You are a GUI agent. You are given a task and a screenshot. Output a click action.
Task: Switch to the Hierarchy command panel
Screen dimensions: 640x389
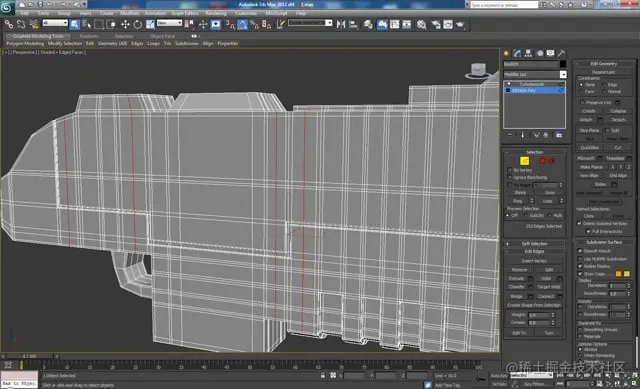point(528,53)
